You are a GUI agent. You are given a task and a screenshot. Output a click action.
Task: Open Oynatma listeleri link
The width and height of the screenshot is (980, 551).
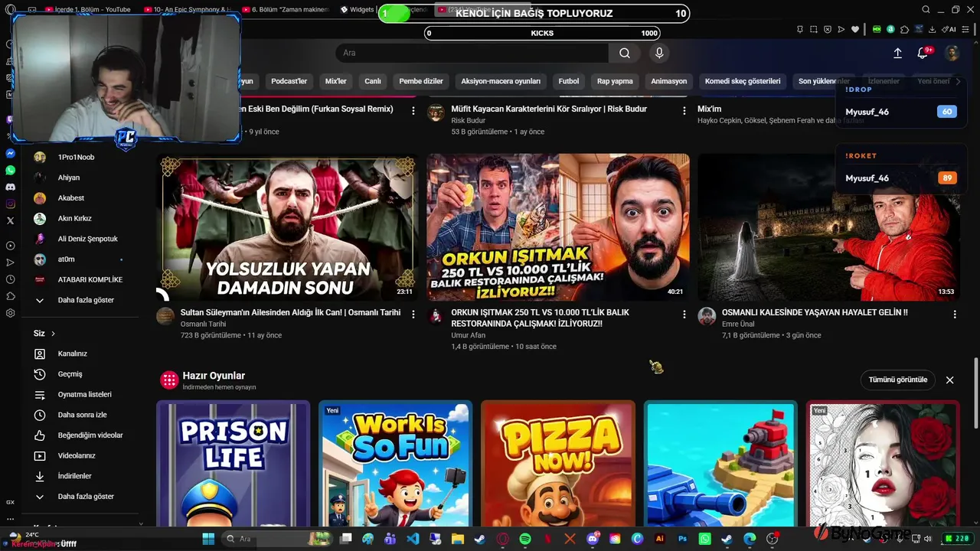tap(85, 395)
